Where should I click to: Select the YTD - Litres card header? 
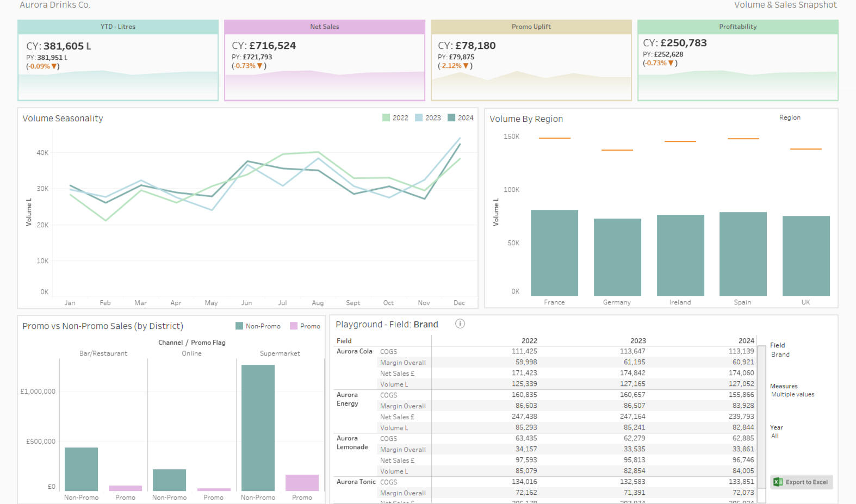tap(118, 27)
